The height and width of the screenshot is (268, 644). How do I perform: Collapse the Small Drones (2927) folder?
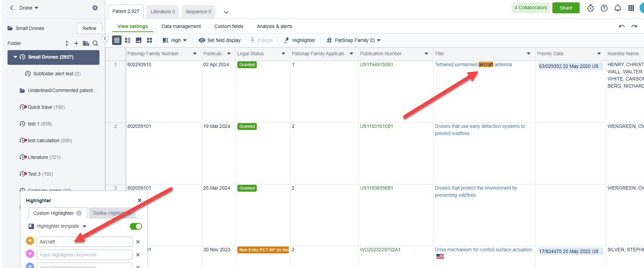click(x=15, y=57)
